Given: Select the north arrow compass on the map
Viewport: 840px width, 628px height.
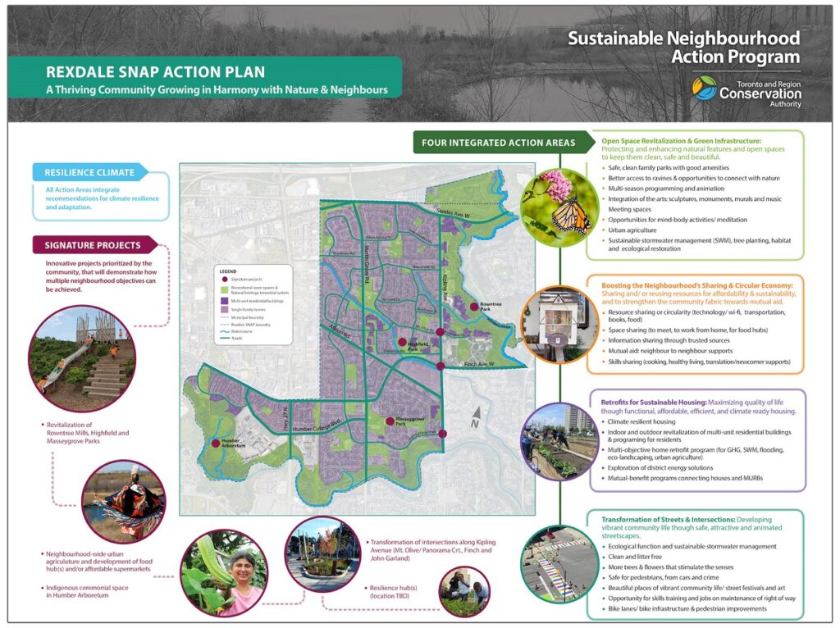Looking at the screenshot, I should [477, 415].
